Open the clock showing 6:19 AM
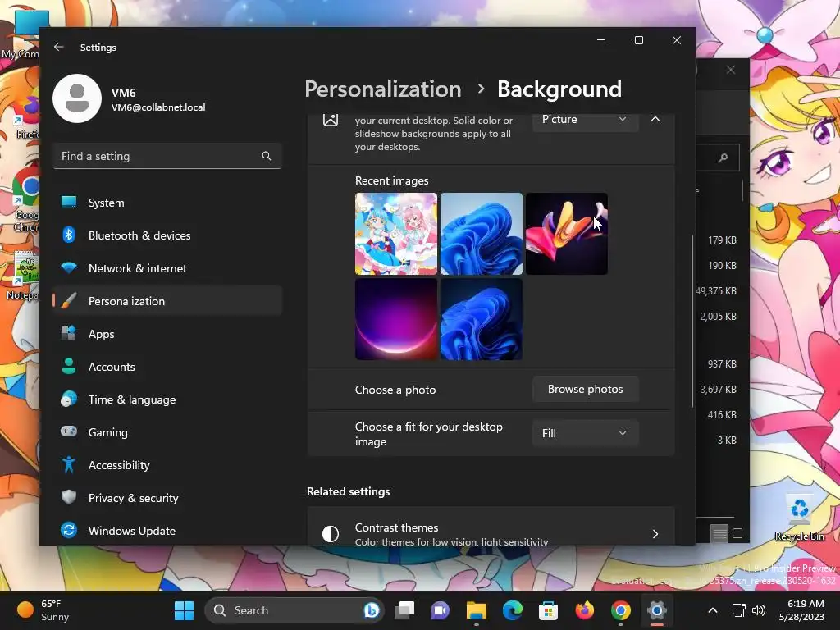This screenshot has width=840, height=630. 802,610
